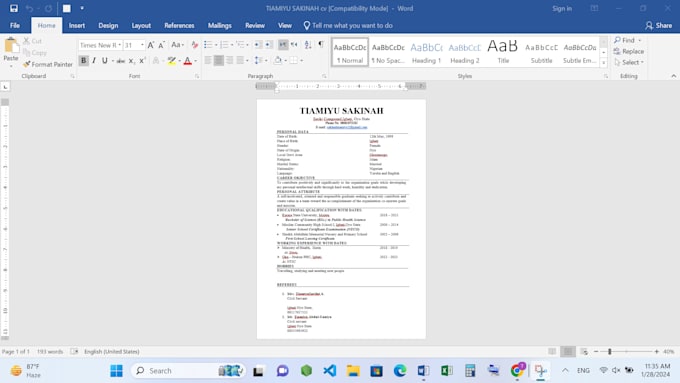Click the Replace icon in Editing group
This screenshot has width=680, height=383.
pos(617,51)
